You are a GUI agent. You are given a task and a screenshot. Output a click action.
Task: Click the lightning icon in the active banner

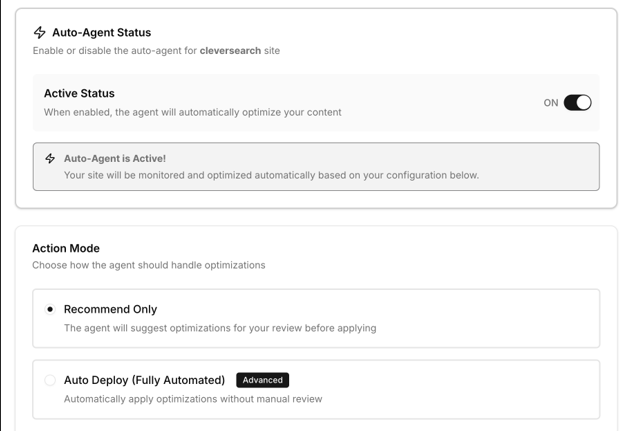coord(50,158)
